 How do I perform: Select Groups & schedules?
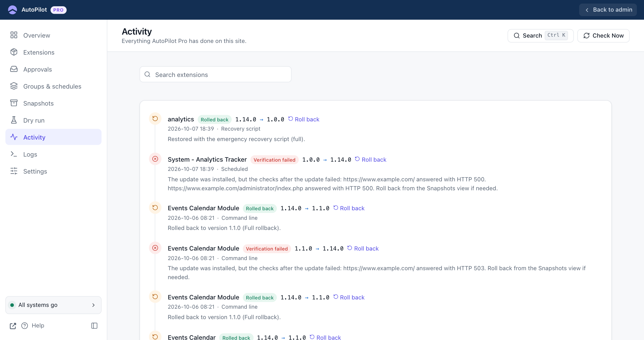pyautogui.click(x=53, y=86)
